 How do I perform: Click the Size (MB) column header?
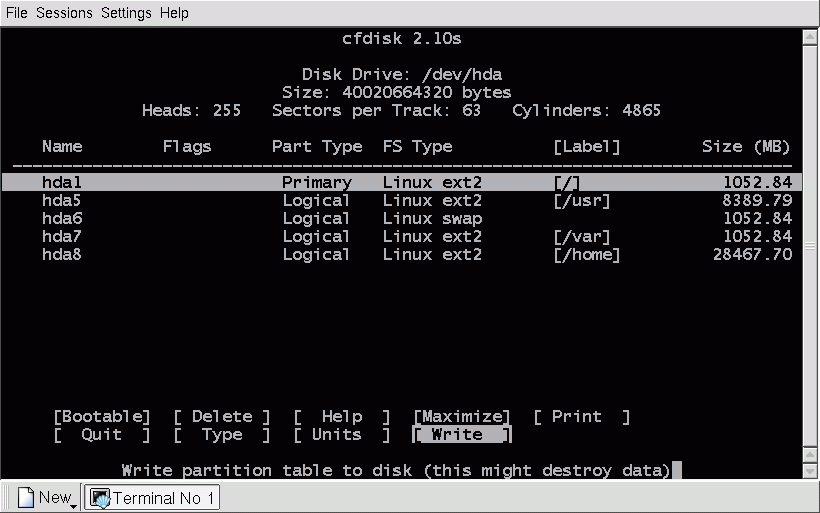click(x=746, y=146)
